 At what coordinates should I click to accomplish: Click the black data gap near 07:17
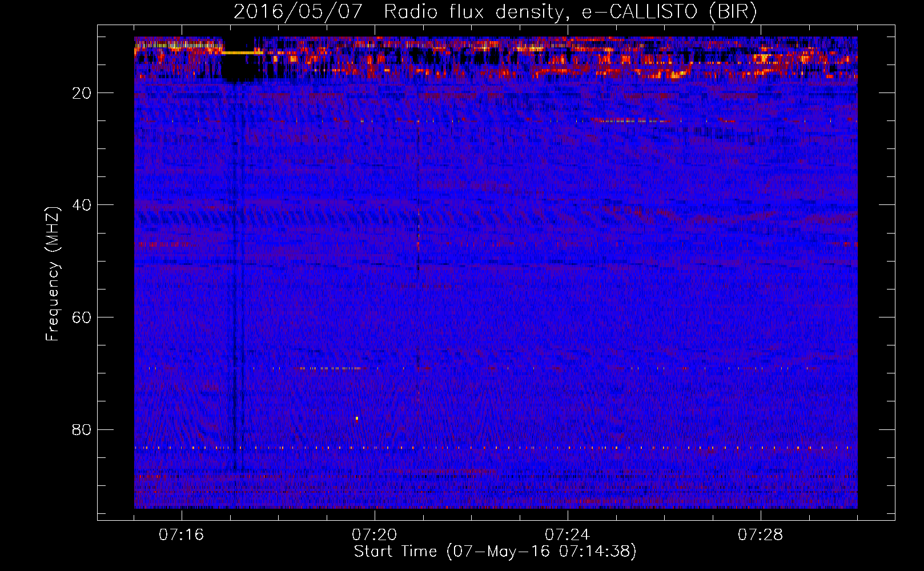237,60
